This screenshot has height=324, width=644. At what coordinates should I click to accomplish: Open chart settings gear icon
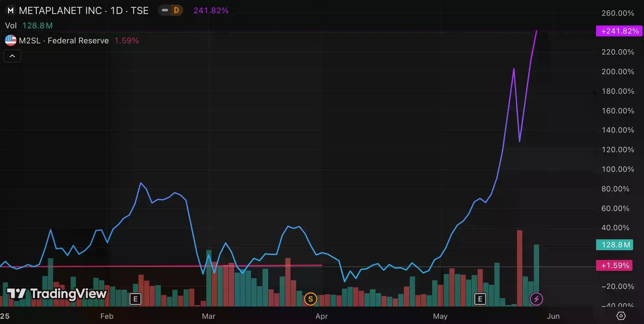pos(621,316)
